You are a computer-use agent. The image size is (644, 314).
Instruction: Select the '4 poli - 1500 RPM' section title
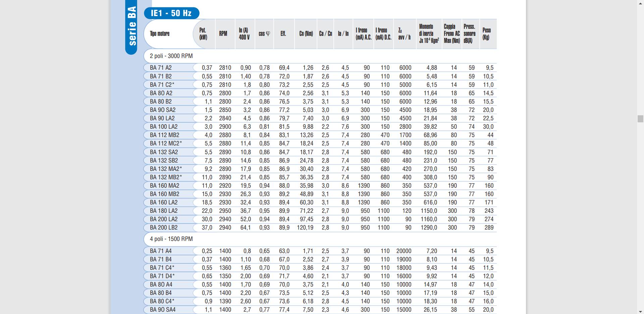click(x=171, y=239)
